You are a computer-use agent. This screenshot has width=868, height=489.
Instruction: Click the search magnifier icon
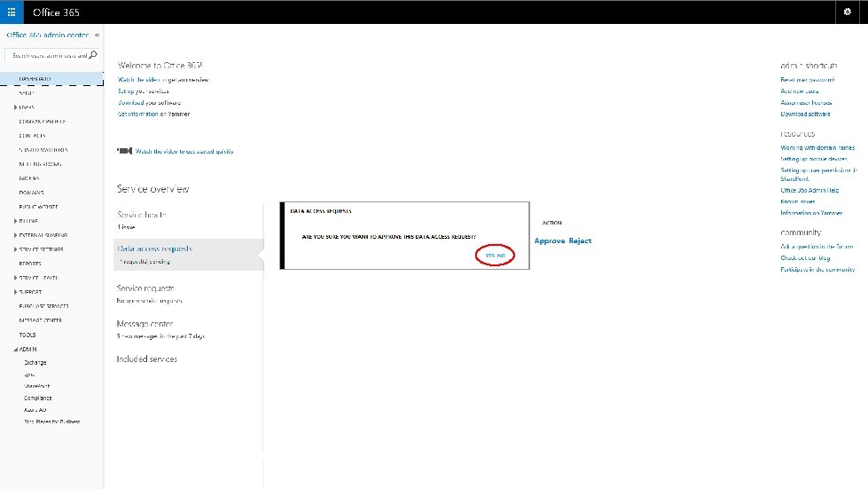[x=93, y=55]
